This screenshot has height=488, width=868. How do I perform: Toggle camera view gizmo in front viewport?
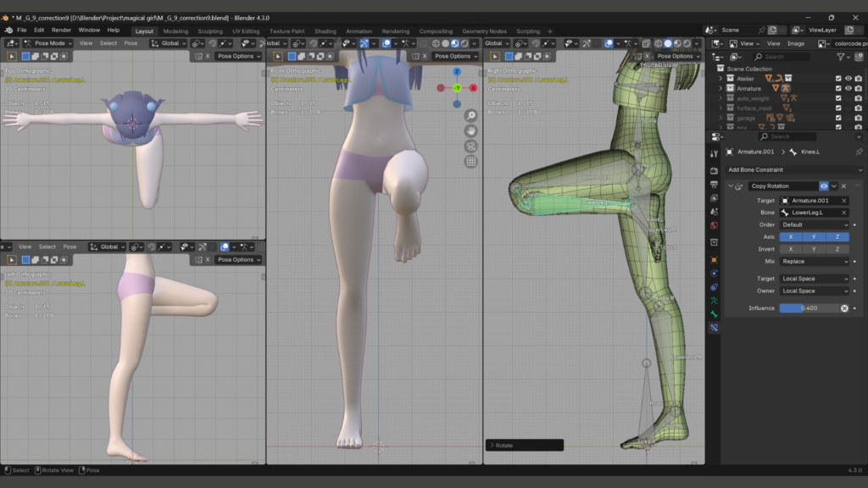(470, 146)
